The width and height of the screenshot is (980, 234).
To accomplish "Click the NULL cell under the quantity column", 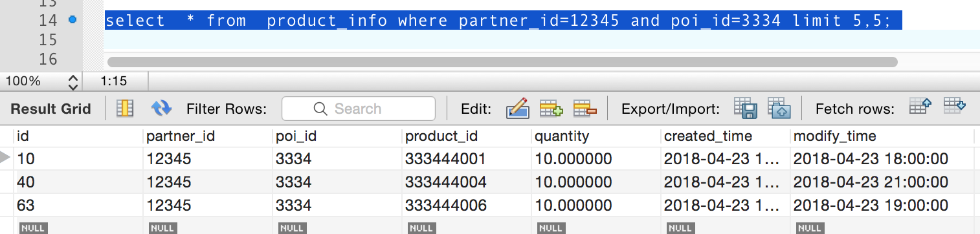I will (551, 228).
